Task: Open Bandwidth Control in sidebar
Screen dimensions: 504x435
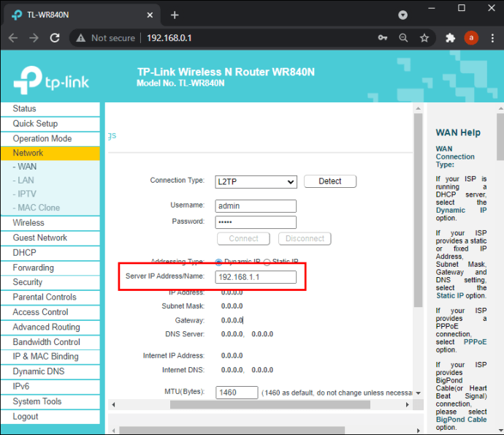Action: point(50,342)
